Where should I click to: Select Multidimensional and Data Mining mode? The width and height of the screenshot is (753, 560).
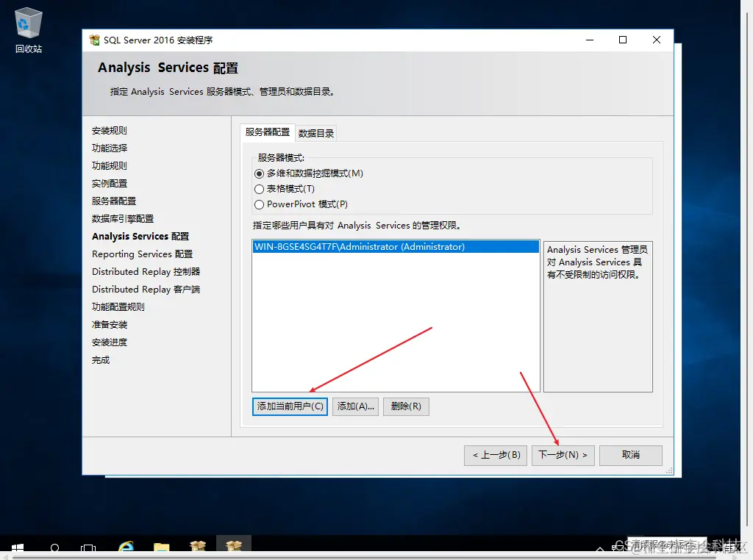260,173
